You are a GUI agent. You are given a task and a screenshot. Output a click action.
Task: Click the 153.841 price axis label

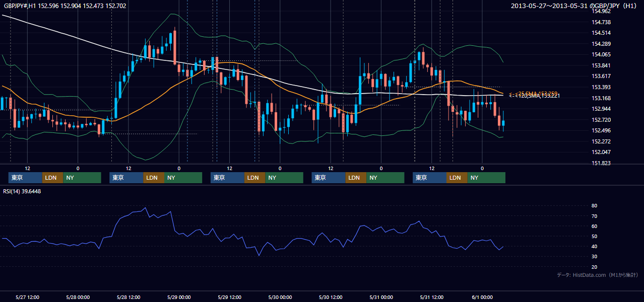click(601, 65)
